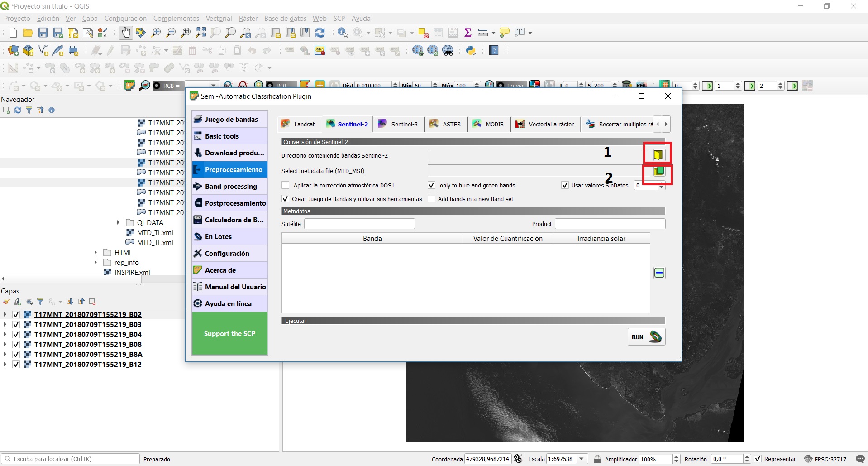Uncheck 'only to blue and green bands'
The width and height of the screenshot is (868, 466).
point(431,185)
